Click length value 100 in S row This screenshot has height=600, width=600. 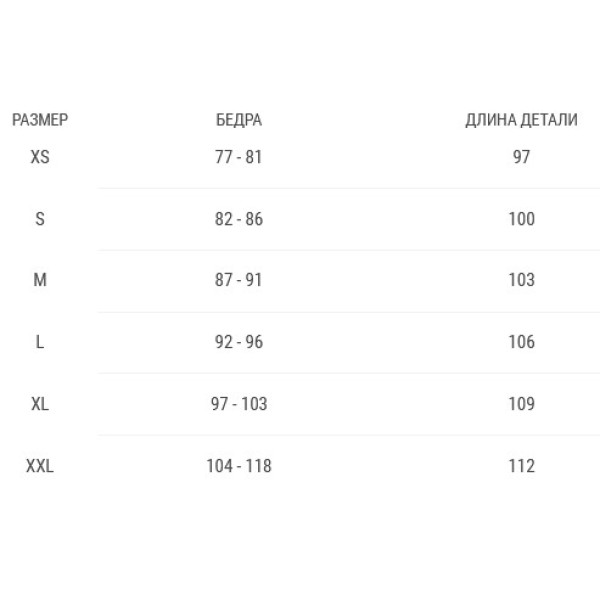(521, 219)
